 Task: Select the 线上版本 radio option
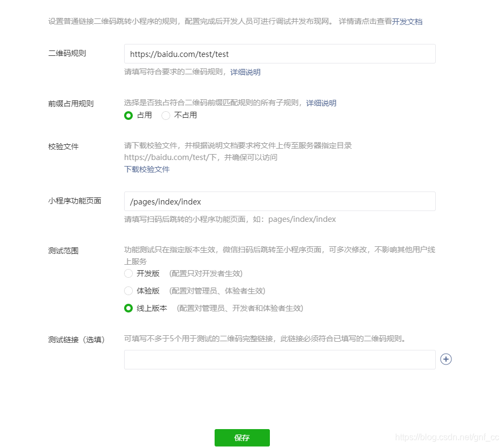pos(128,308)
